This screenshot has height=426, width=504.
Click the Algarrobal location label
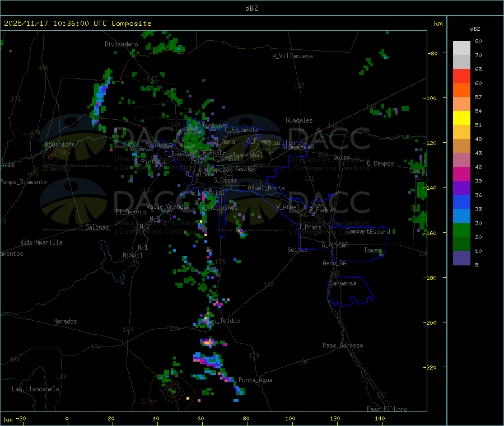(246, 155)
